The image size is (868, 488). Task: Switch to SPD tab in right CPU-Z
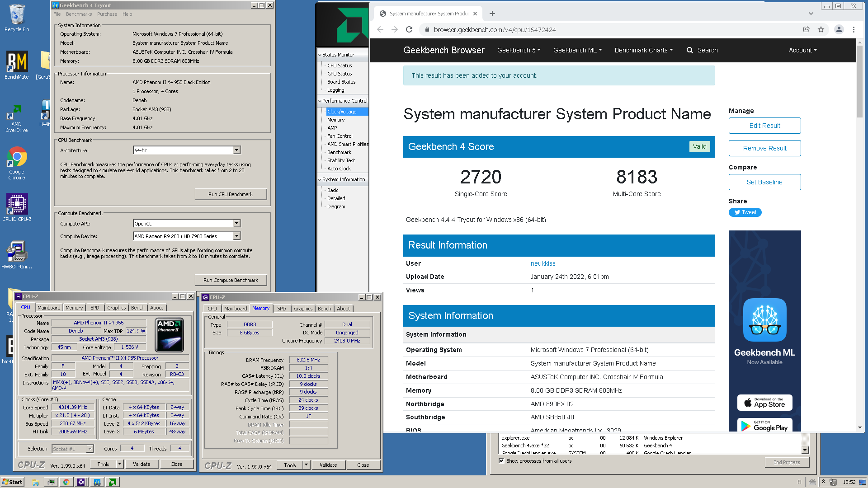[282, 309]
